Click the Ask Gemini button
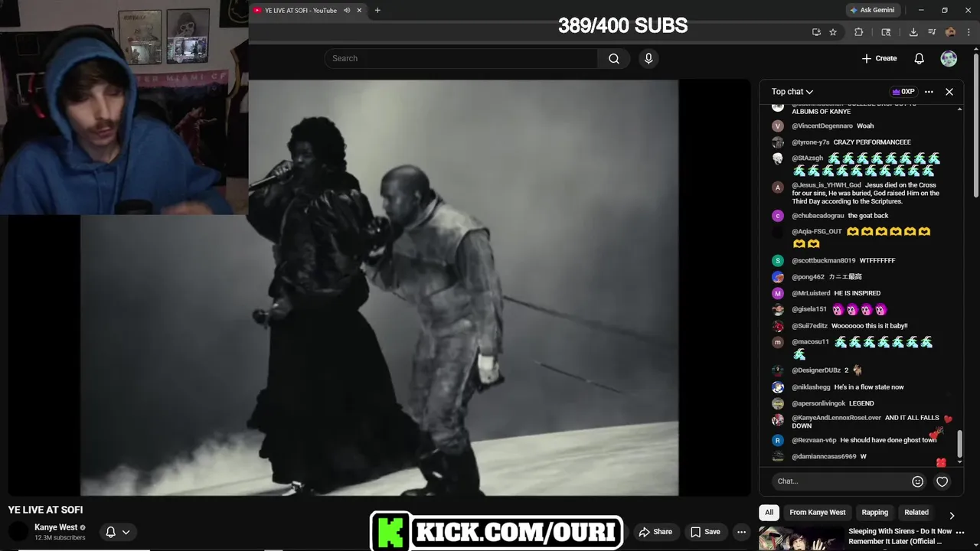Image resolution: width=980 pixels, height=551 pixels. [871, 11]
